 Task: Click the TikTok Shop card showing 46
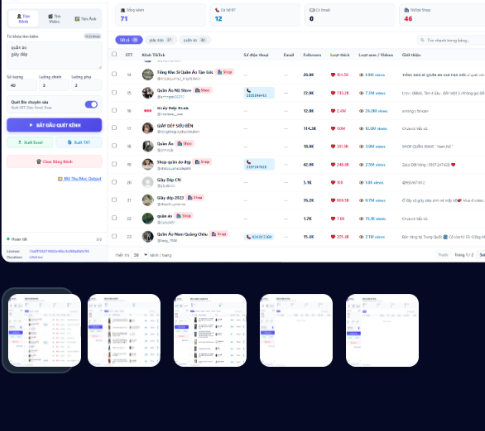click(442, 15)
